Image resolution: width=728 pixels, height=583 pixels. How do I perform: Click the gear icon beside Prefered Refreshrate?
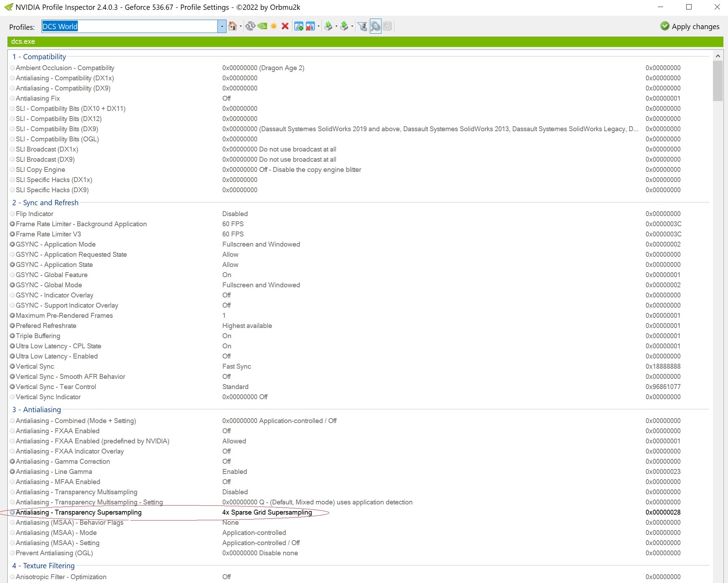tap(12, 326)
